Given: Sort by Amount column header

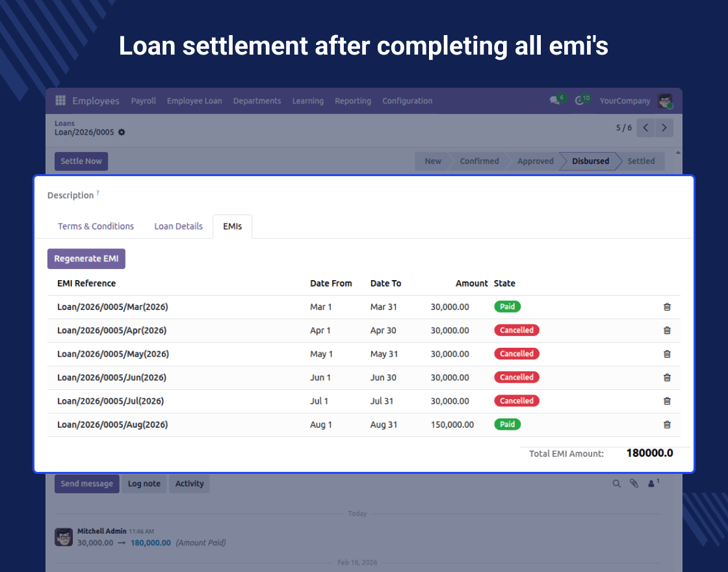Looking at the screenshot, I should [x=472, y=283].
